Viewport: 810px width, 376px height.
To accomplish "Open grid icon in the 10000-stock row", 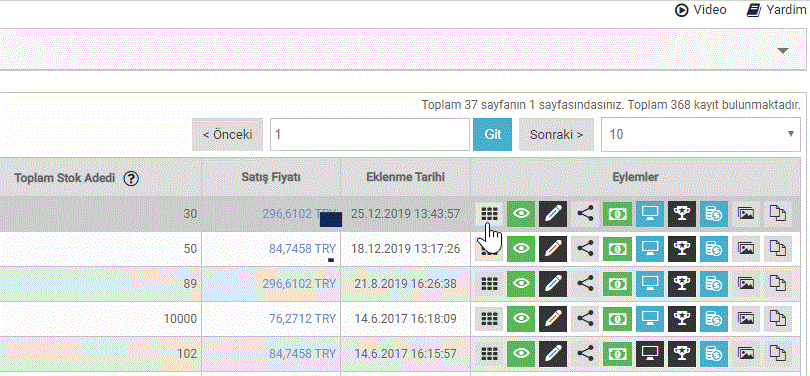I will coord(489,319).
